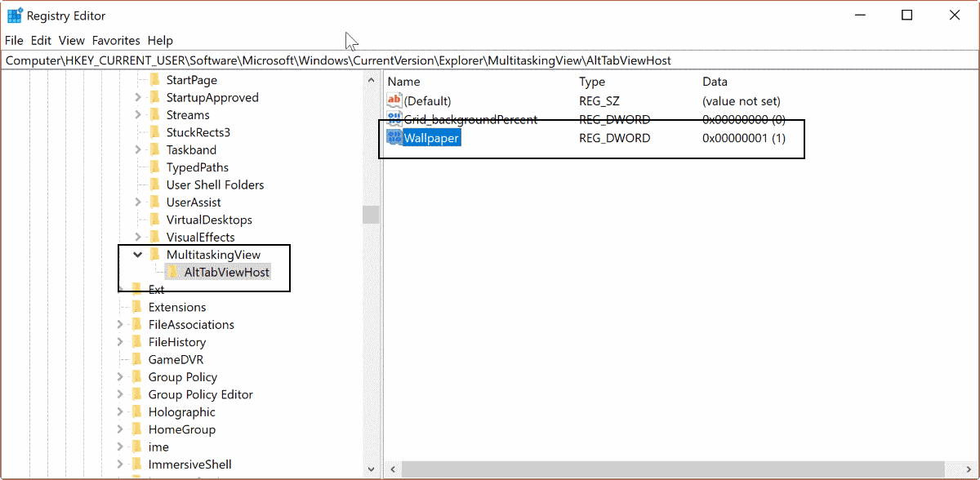Expand the Holographic key
Image resolution: width=980 pixels, height=480 pixels.
pyautogui.click(x=120, y=412)
